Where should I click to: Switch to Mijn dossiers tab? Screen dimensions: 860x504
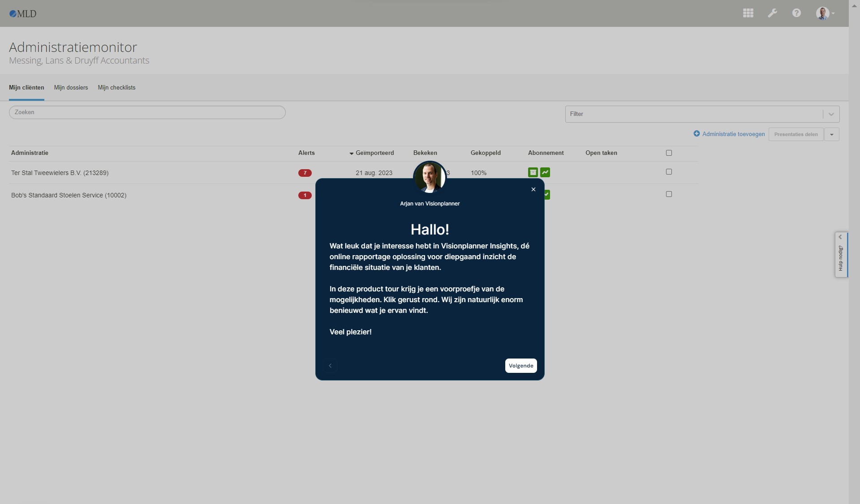[71, 88]
